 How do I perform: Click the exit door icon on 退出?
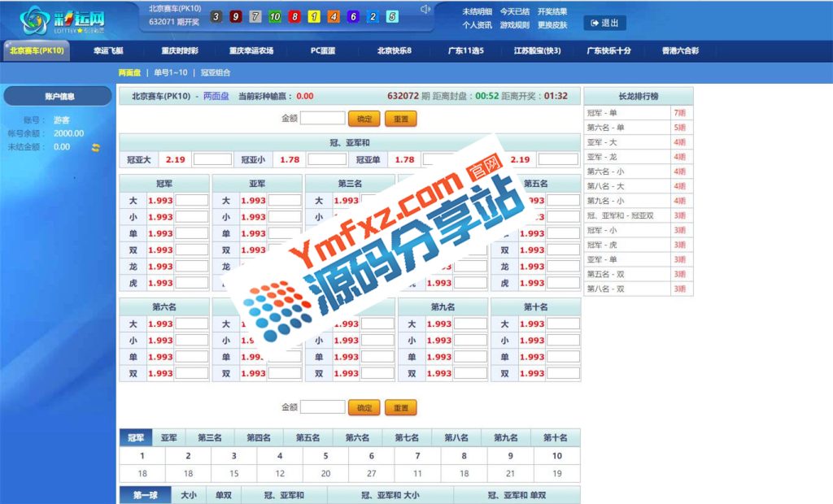coord(595,22)
